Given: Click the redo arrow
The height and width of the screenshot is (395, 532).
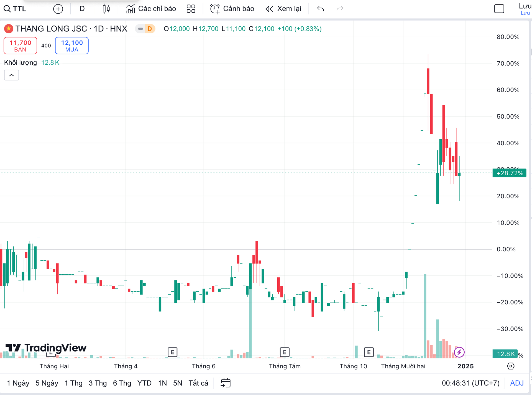Looking at the screenshot, I should click(340, 9).
